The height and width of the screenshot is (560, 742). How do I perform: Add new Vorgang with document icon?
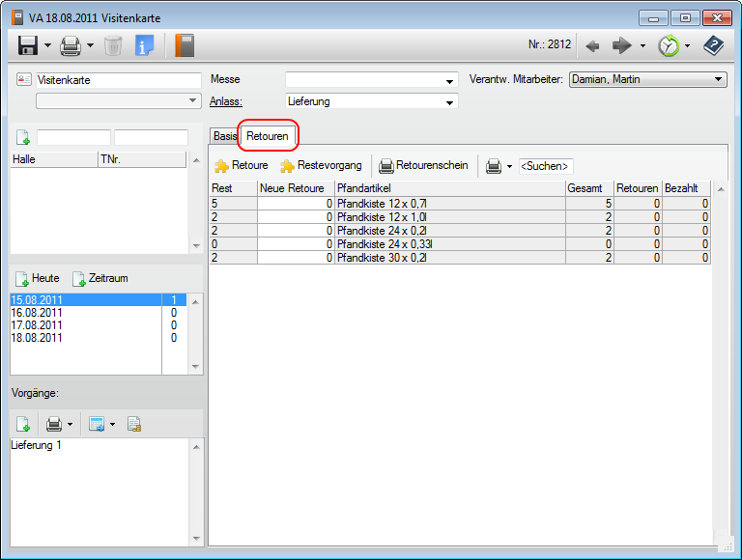[x=23, y=424]
